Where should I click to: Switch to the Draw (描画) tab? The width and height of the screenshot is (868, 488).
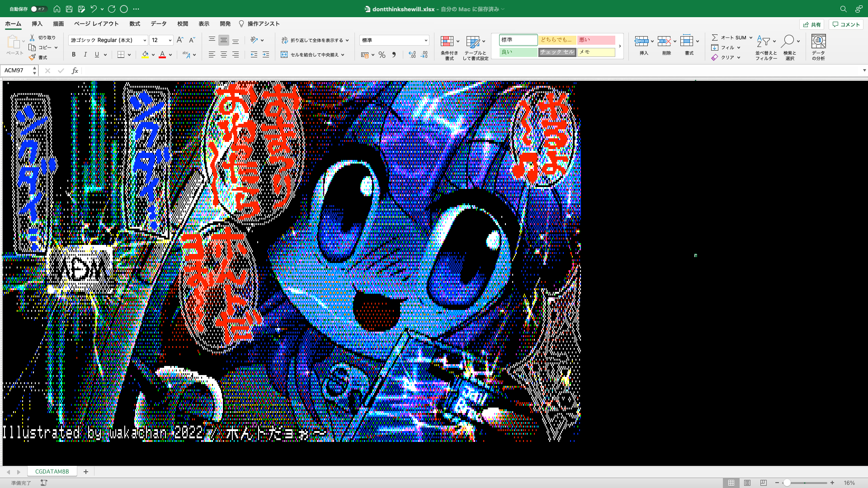pos(58,24)
